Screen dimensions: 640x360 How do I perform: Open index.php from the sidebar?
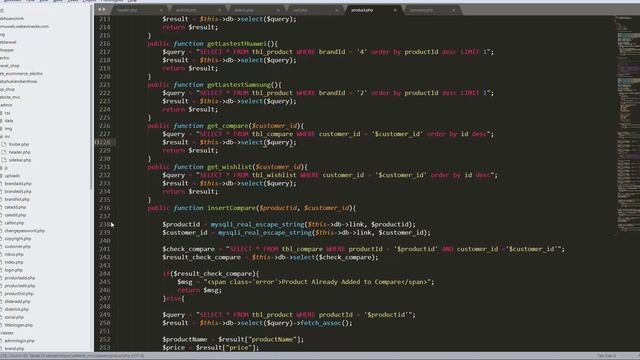point(14,262)
